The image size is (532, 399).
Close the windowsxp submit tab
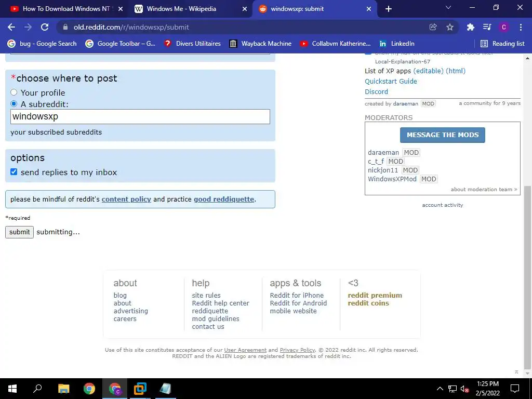369,9
